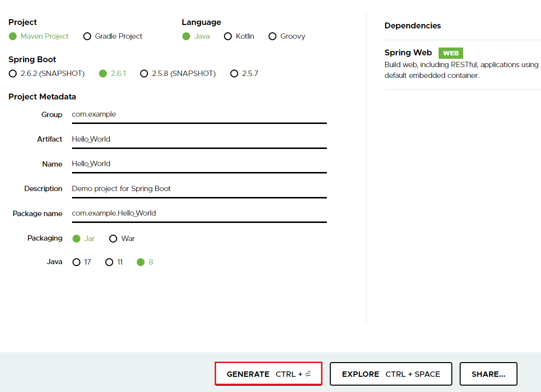Click the Project section heading

pyautogui.click(x=23, y=22)
